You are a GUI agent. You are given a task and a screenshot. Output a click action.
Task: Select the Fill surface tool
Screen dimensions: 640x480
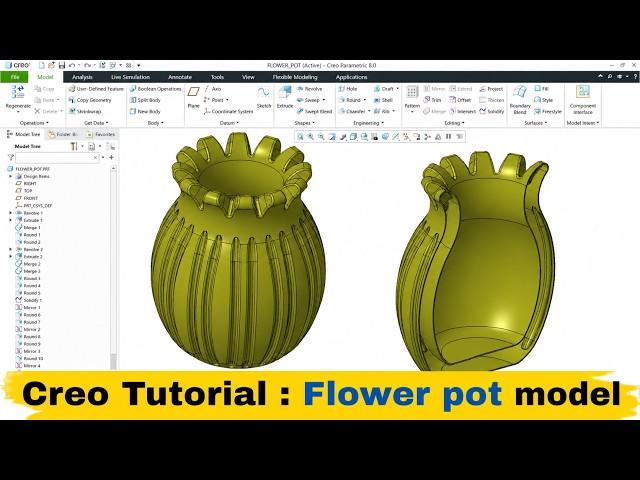542,89
